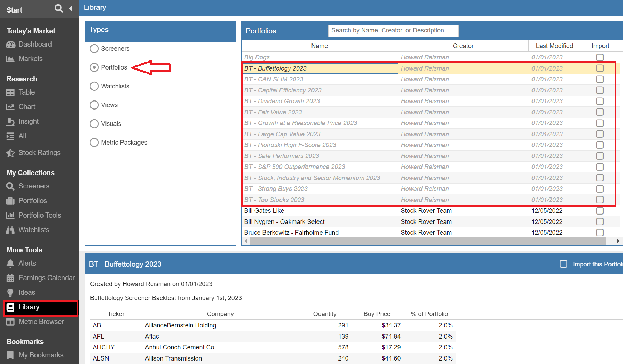
Task: Open Portfolio Tools label in sidebar
Action: pyautogui.click(x=40, y=216)
